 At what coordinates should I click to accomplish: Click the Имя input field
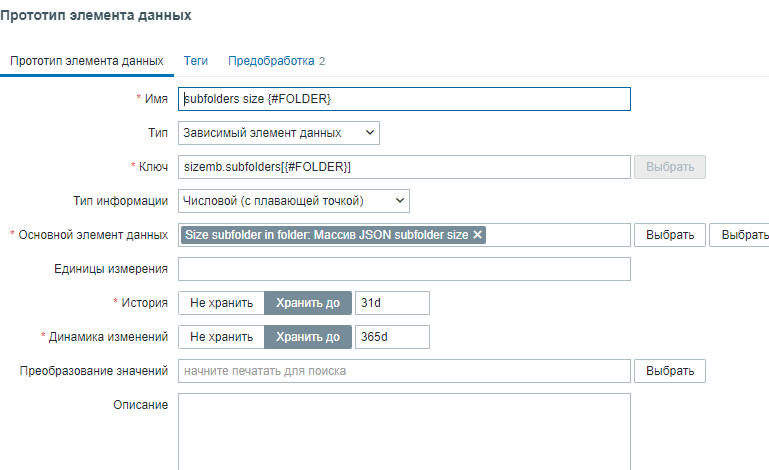tap(404, 99)
